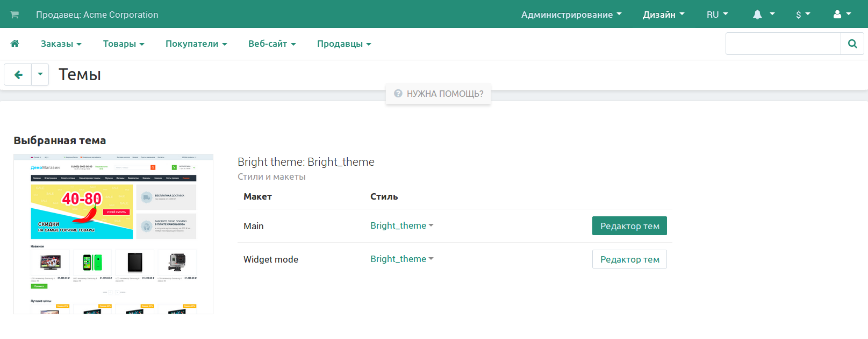Open the Дизайн menu
Screen dimensions: 868x339
tap(663, 15)
